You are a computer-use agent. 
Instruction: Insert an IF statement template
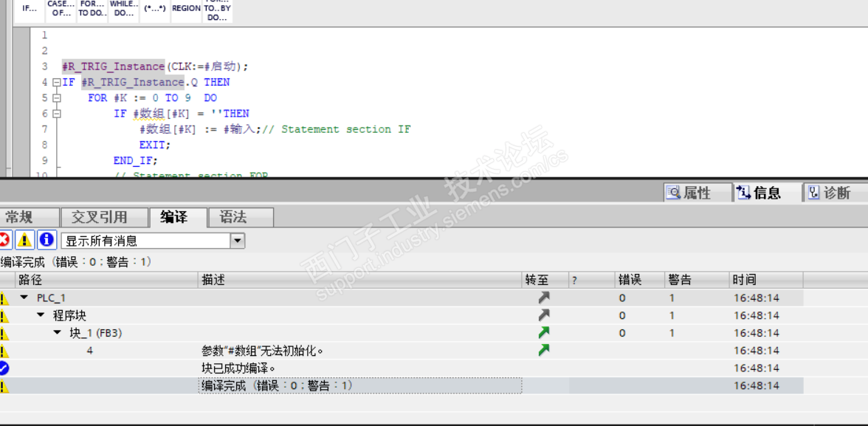[x=29, y=10]
